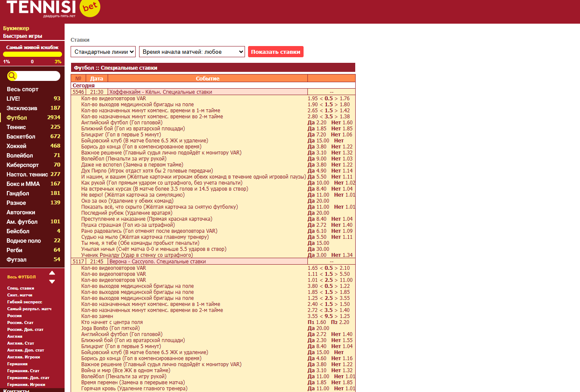The height and width of the screenshot is (392, 580).
Task: Open Хоффенхайм - Кёльн special bets event
Action: [161, 92]
